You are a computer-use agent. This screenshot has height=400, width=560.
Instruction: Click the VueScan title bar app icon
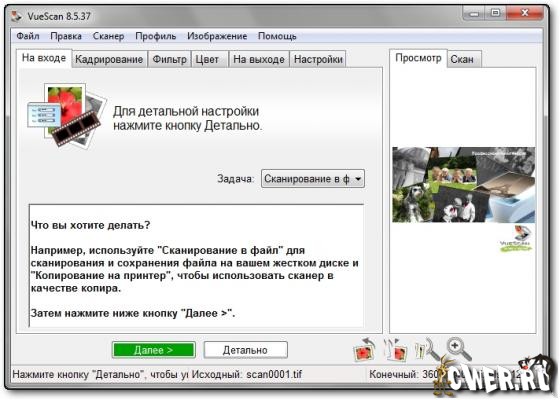click(x=16, y=16)
